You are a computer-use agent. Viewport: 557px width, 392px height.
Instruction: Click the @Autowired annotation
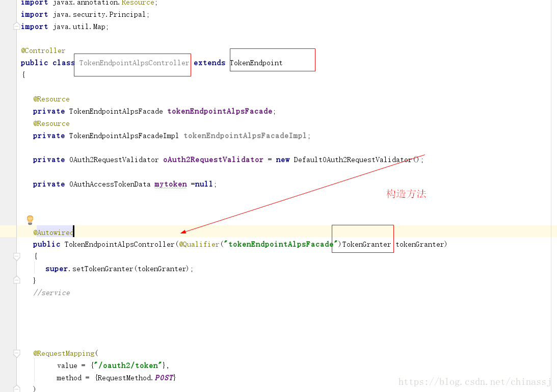(x=52, y=232)
